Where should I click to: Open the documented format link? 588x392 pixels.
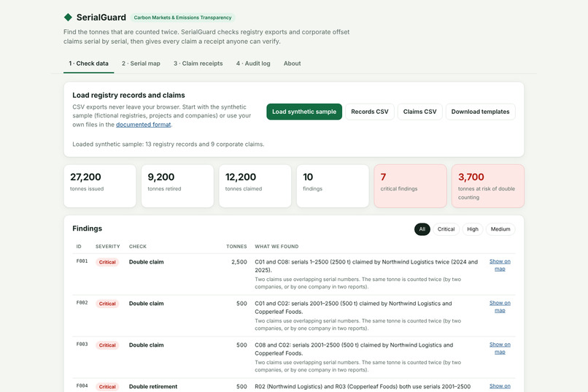click(143, 125)
